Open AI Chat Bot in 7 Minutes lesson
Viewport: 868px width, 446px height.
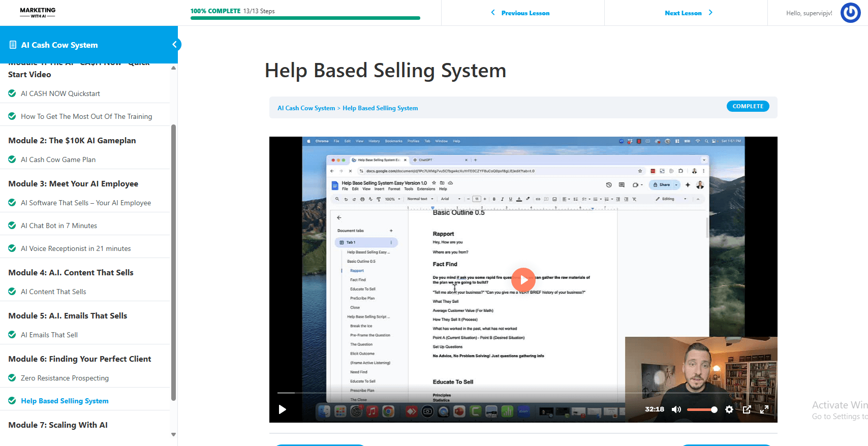(x=59, y=226)
